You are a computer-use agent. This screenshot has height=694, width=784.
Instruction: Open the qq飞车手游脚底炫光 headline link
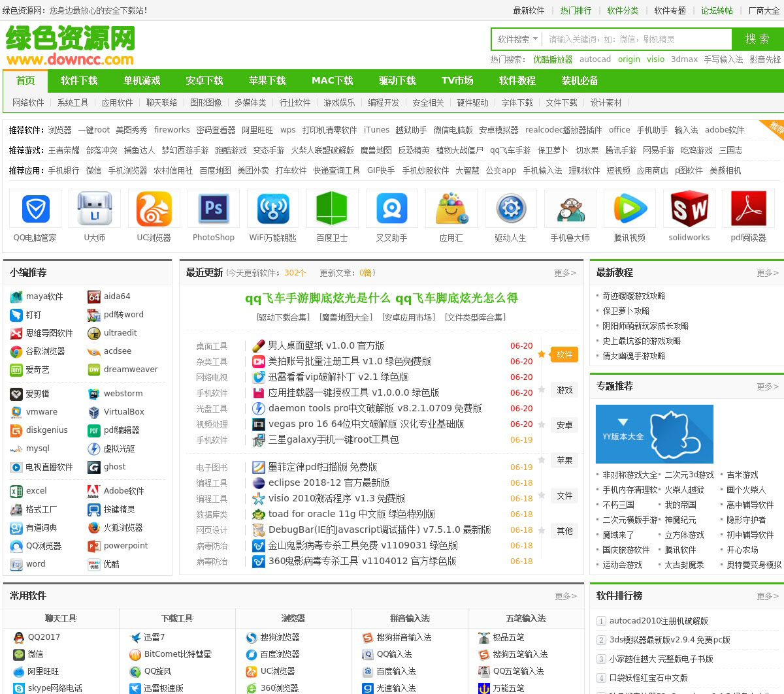(x=382, y=298)
